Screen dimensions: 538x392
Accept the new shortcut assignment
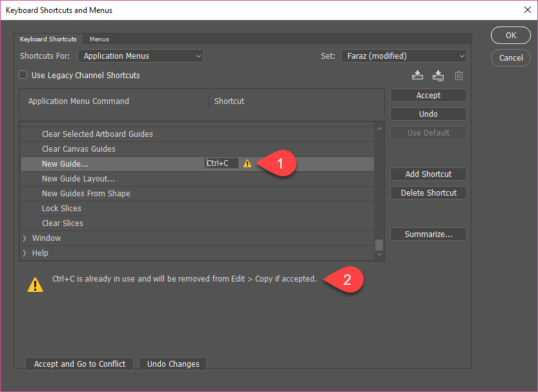pyautogui.click(x=428, y=96)
